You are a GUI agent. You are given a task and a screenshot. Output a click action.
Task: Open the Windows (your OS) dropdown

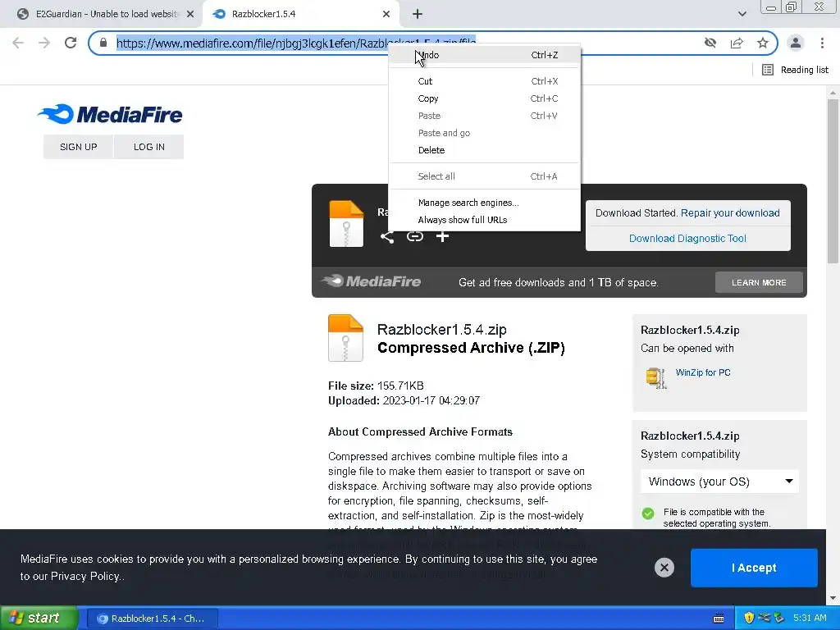pos(719,482)
